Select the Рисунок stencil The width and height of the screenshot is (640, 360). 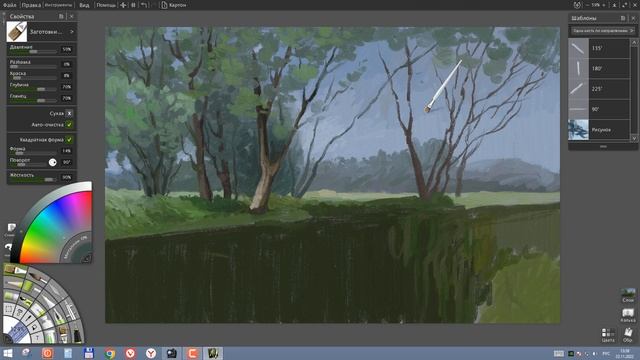click(599, 130)
